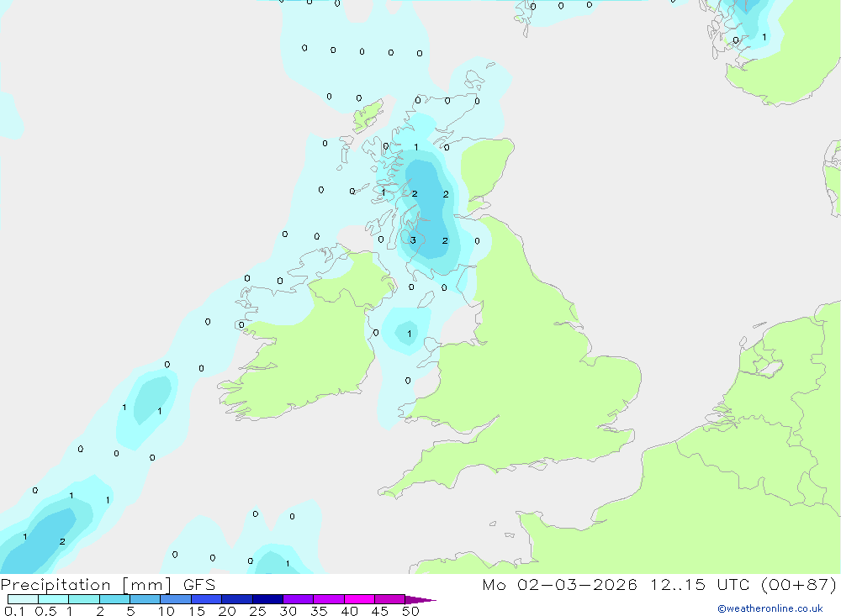This screenshot has height=616, width=841.
Task: Click the 2–5 mm legend color swatch
Action: (114, 599)
